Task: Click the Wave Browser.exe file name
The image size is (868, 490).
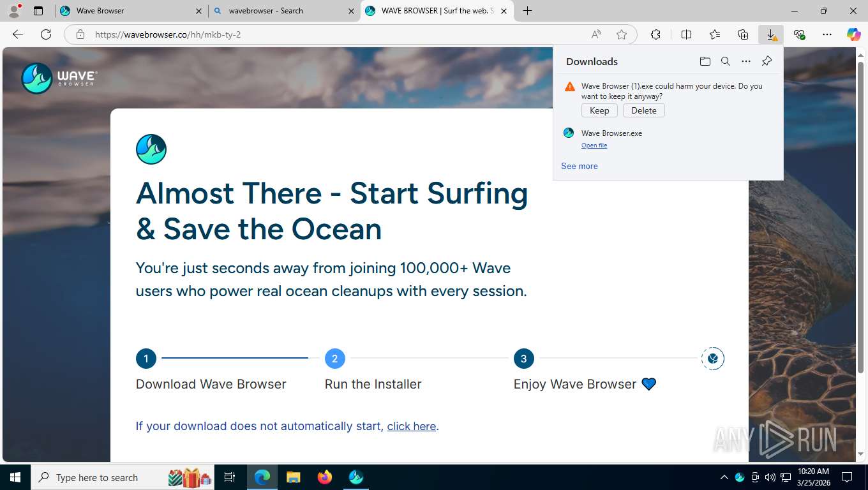Action: tap(611, 133)
